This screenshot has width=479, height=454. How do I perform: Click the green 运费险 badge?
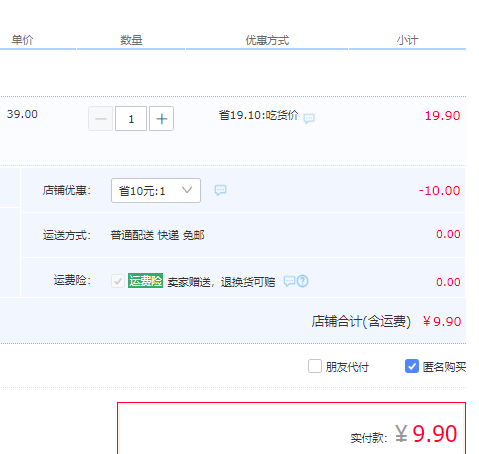tap(145, 281)
